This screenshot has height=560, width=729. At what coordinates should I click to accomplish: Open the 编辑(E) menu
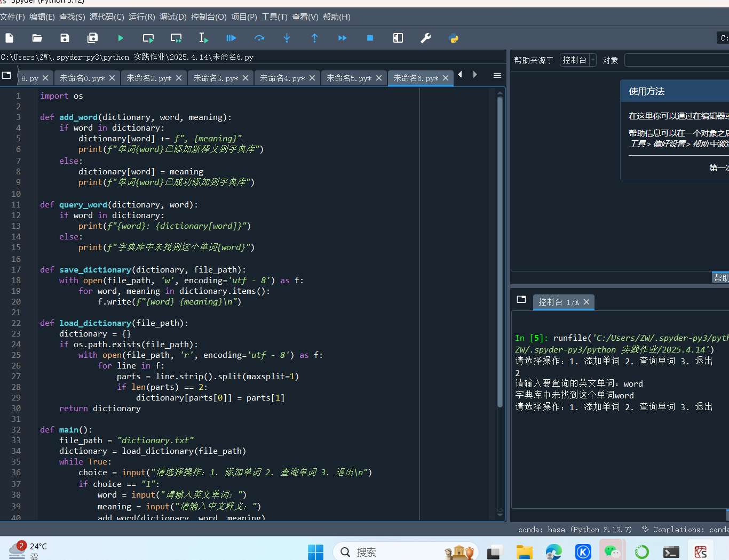(42, 17)
